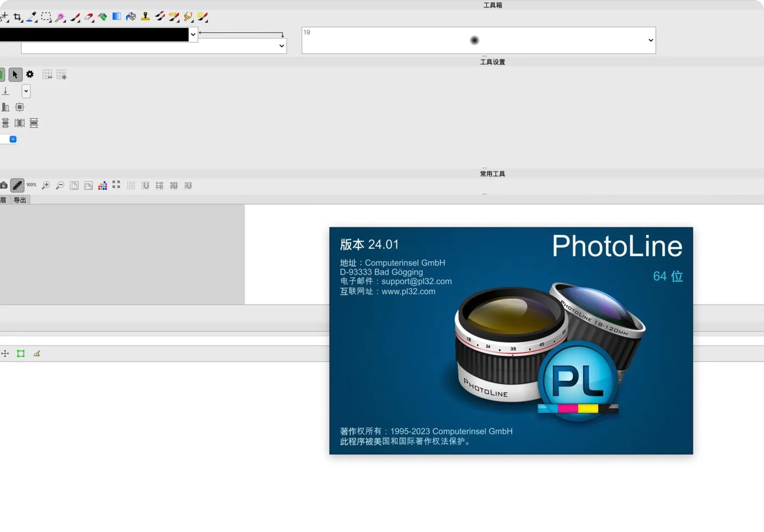Viewport: 764px width, 532px height.
Task: Select the Clone Stamp tool
Action: pyautogui.click(x=145, y=16)
